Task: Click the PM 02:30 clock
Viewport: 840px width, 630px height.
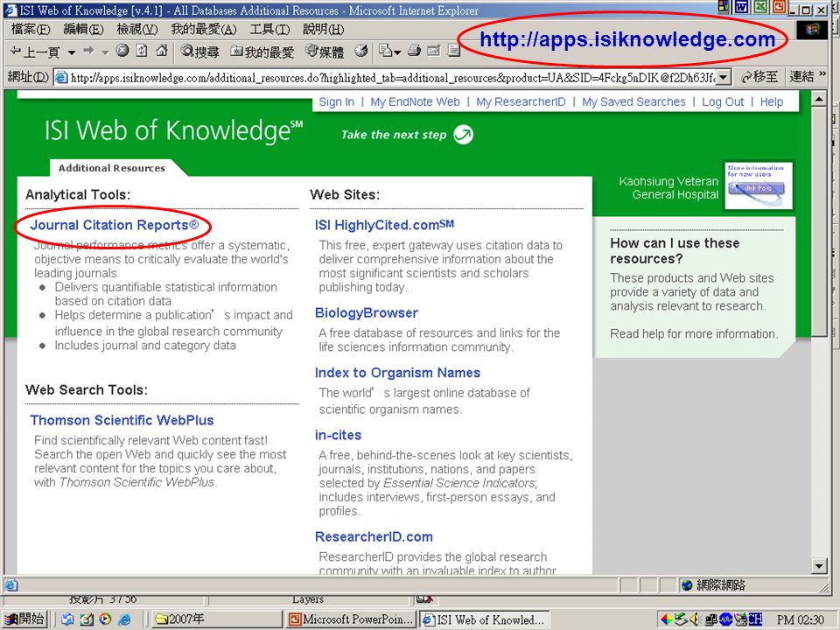Action: click(801, 619)
